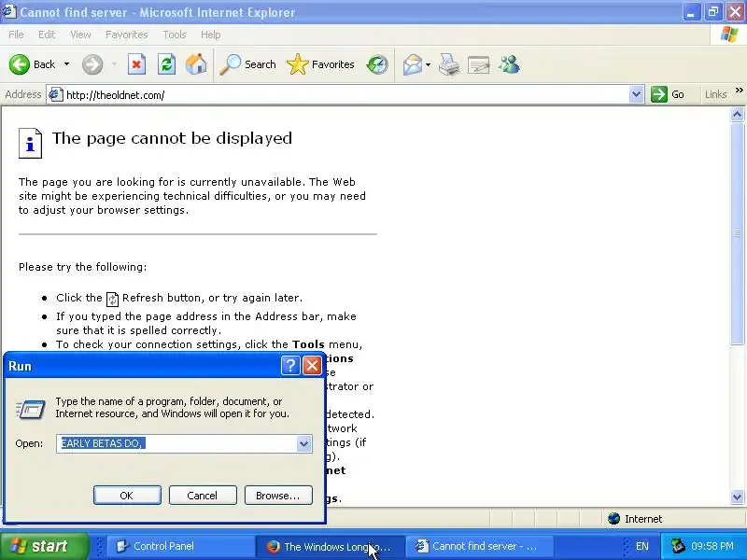Open the View menu
The height and width of the screenshot is (560, 747).
coord(80,35)
